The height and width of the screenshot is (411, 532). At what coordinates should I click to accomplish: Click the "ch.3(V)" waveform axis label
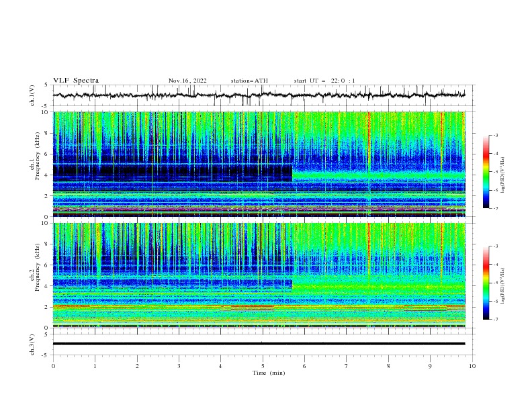(x=32, y=345)
